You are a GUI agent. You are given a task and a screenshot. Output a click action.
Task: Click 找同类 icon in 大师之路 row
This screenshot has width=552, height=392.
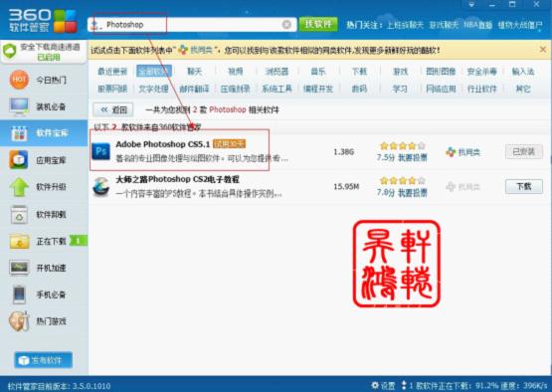(451, 187)
